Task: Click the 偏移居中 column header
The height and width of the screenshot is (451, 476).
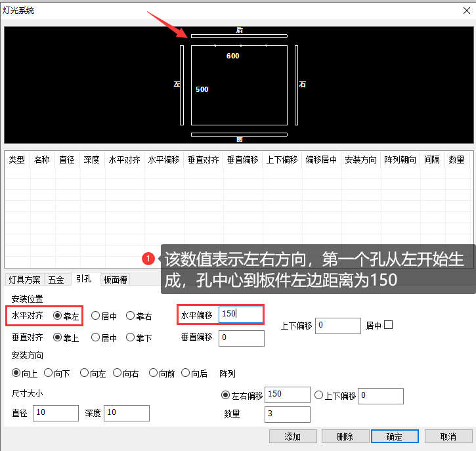Action: (x=322, y=160)
